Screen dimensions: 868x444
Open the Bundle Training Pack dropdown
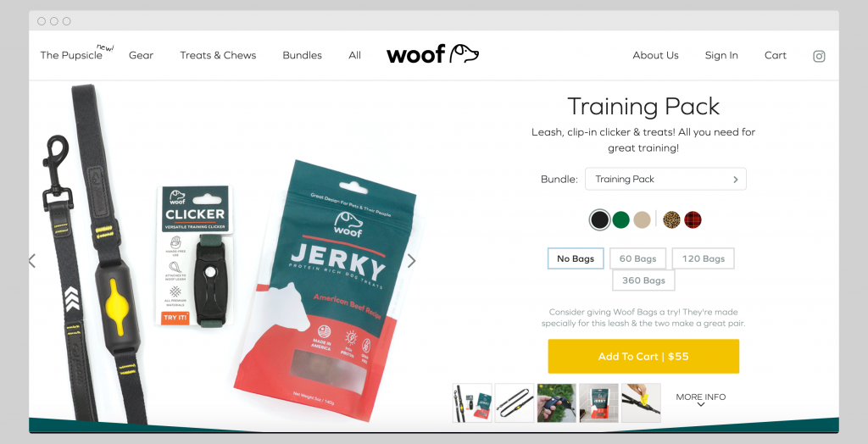point(665,180)
